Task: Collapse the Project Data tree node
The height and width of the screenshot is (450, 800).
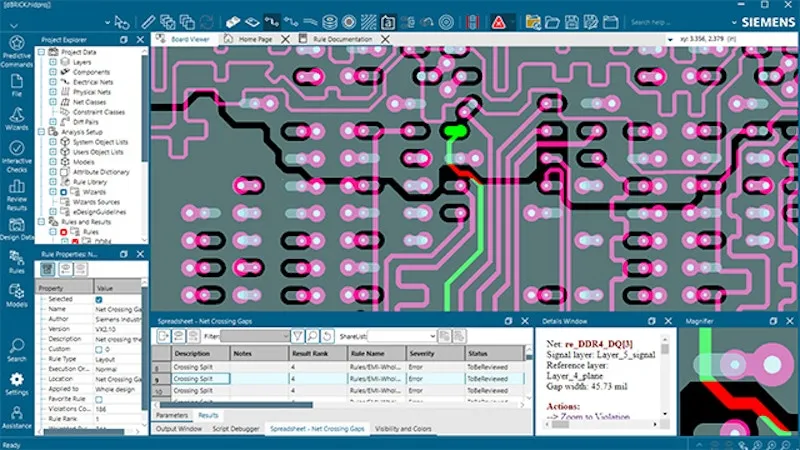Action: (x=41, y=52)
